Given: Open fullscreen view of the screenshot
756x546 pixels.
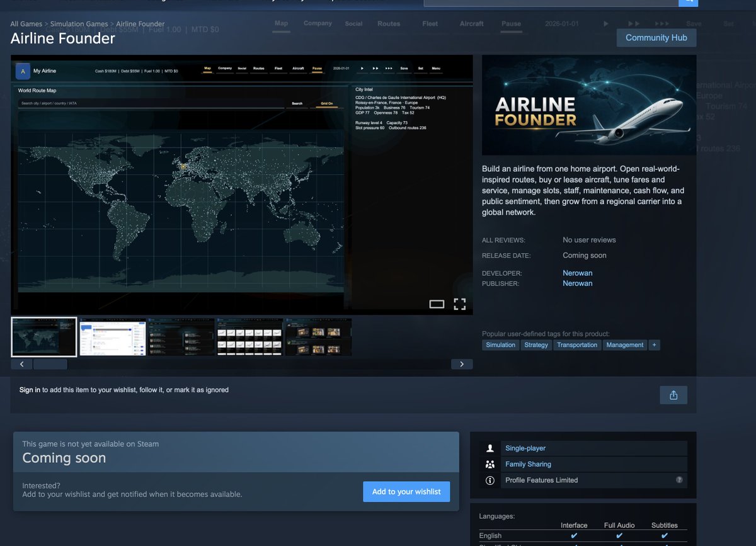Looking at the screenshot, I should click(x=460, y=304).
